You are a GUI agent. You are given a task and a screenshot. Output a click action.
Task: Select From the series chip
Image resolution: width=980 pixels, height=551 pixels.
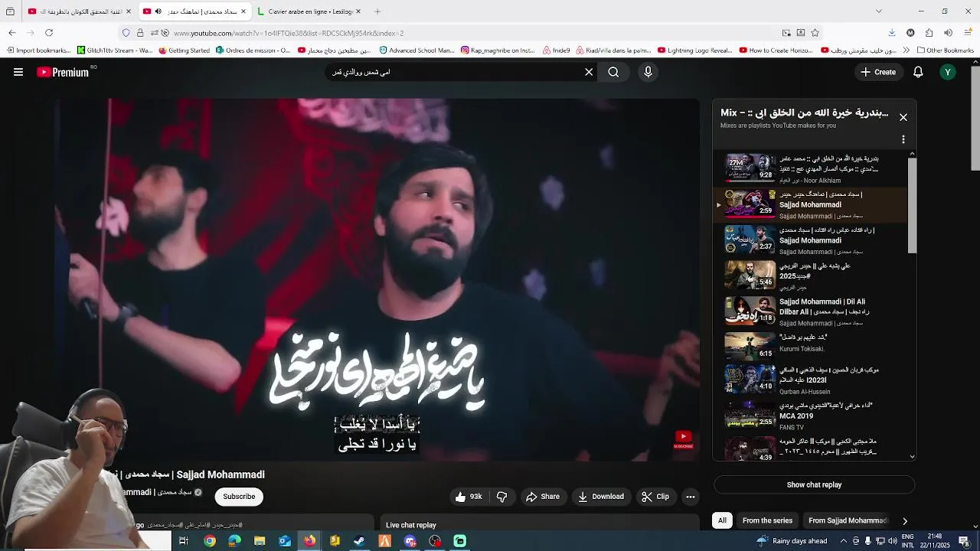coord(767,520)
